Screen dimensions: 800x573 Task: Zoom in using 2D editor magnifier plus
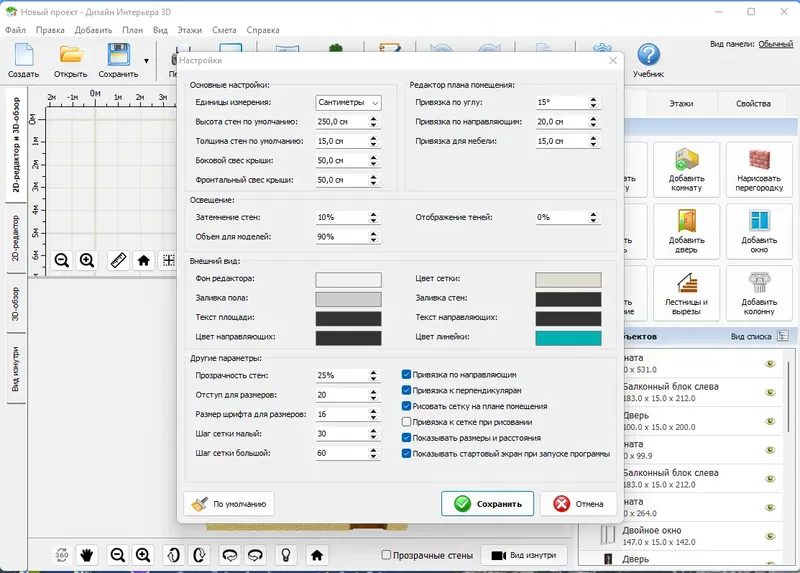pos(87,261)
